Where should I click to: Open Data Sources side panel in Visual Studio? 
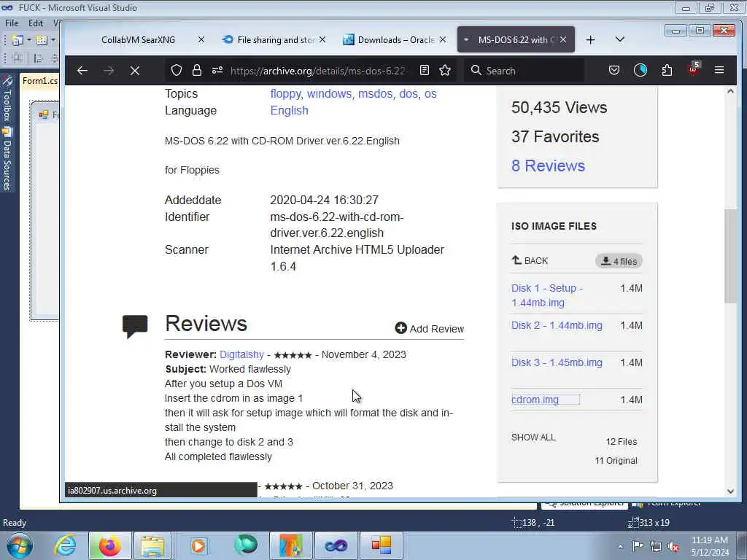tap(7, 160)
